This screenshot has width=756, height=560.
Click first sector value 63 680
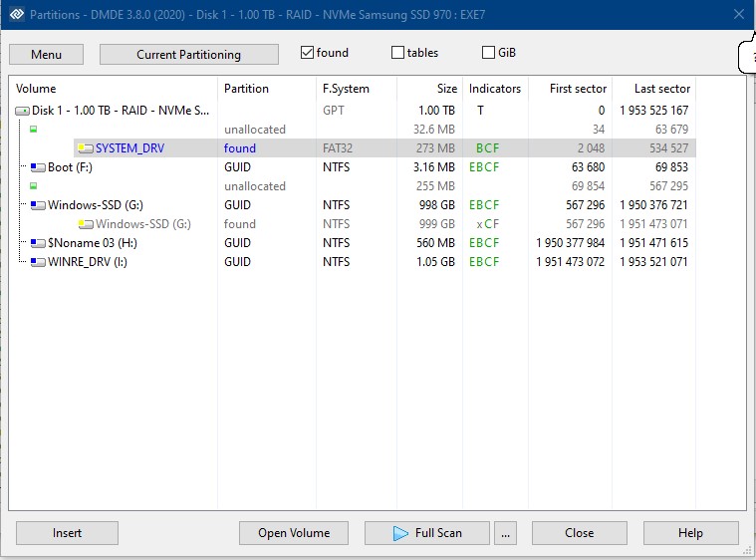(588, 166)
